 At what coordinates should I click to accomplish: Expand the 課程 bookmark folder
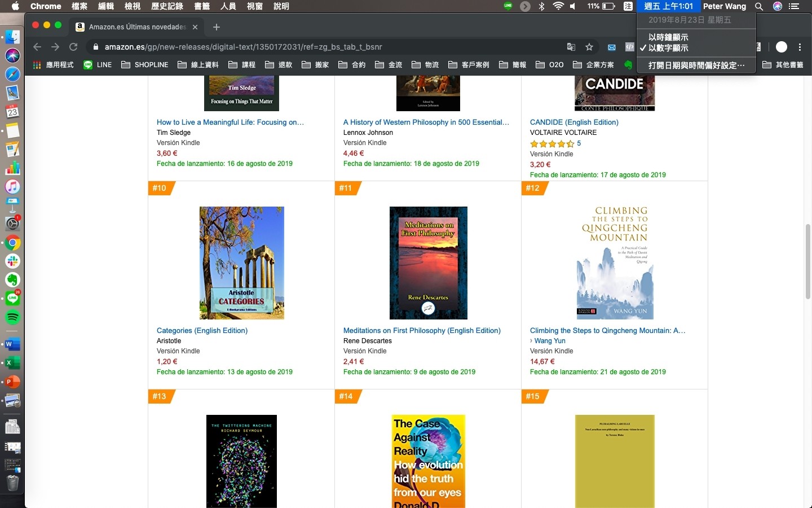point(242,65)
